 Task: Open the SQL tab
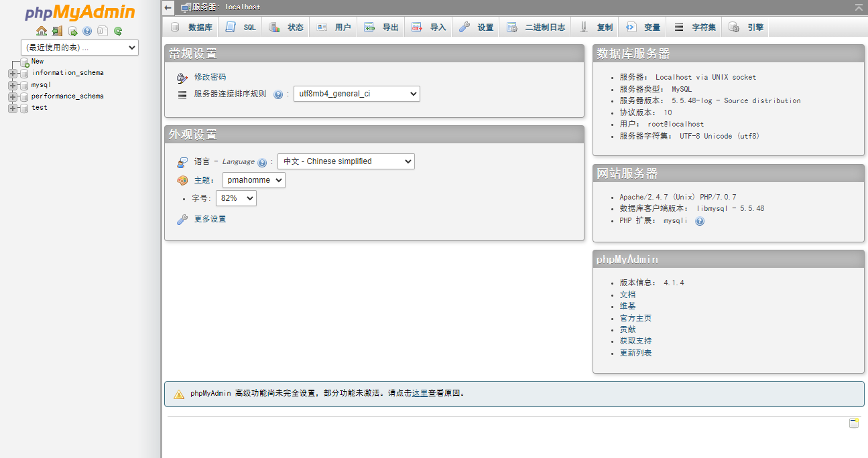pos(241,27)
